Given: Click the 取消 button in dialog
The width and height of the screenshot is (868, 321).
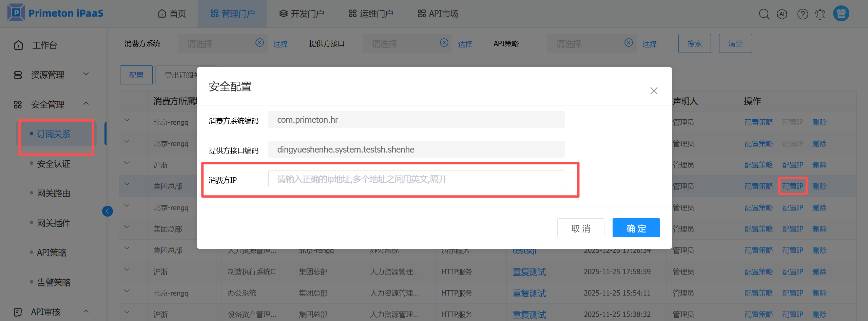Looking at the screenshot, I should (580, 228).
